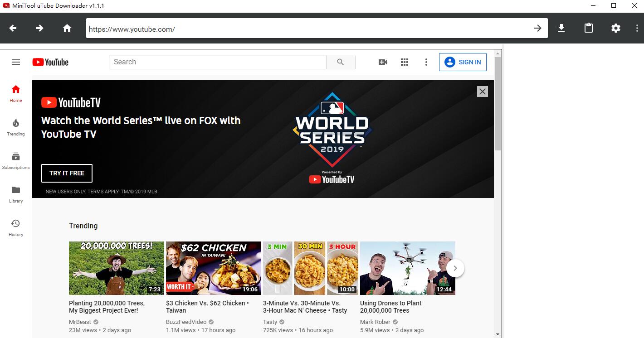
Task: Visit the MrBeast channel link
Action: pos(80,322)
